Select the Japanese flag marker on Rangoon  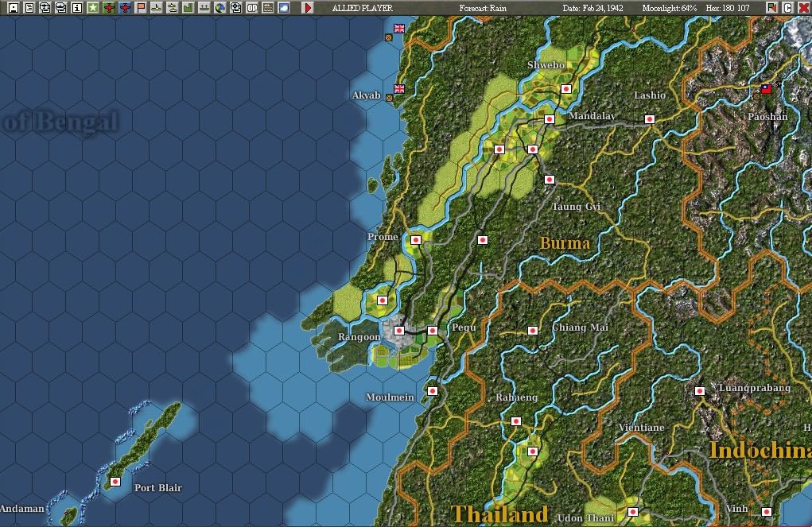399,331
